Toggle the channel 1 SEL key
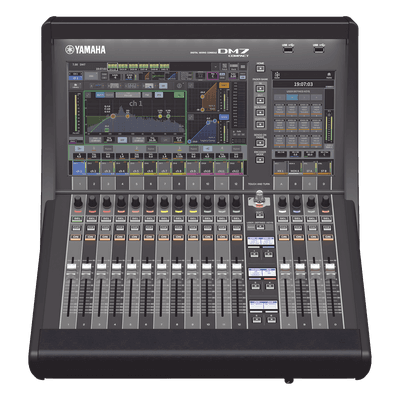Viewport: 400px width, 400px height. (77, 219)
